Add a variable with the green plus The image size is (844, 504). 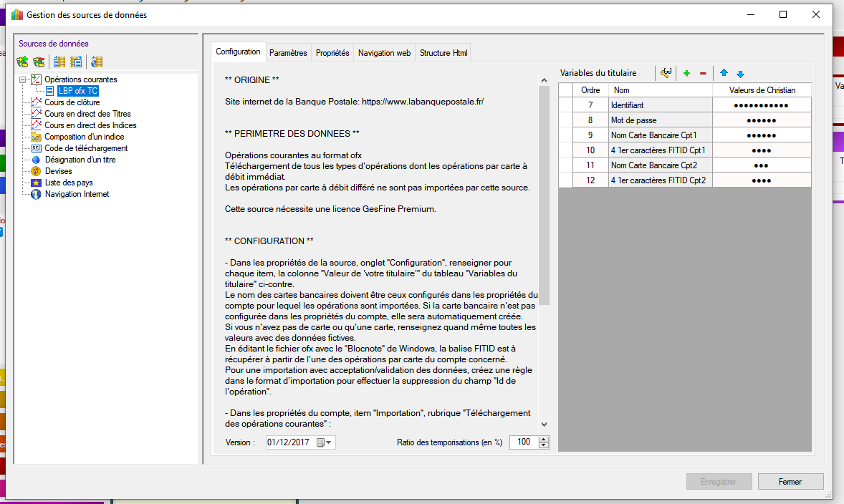tap(686, 73)
